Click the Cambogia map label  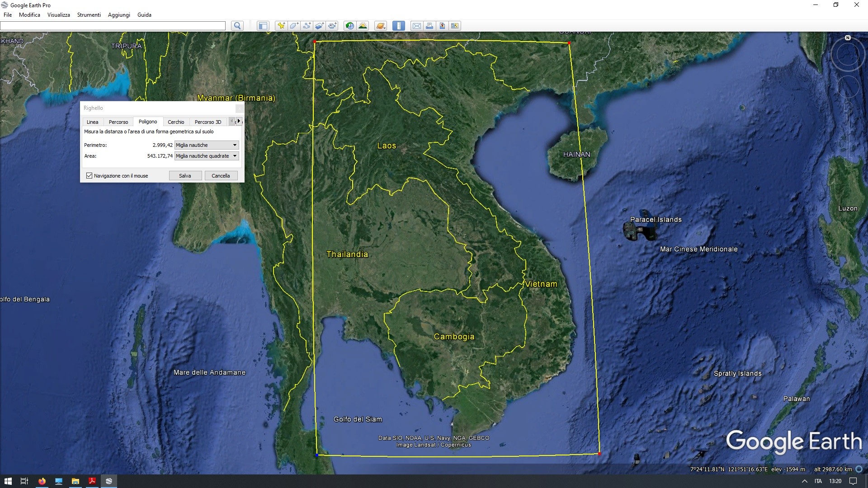point(454,337)
